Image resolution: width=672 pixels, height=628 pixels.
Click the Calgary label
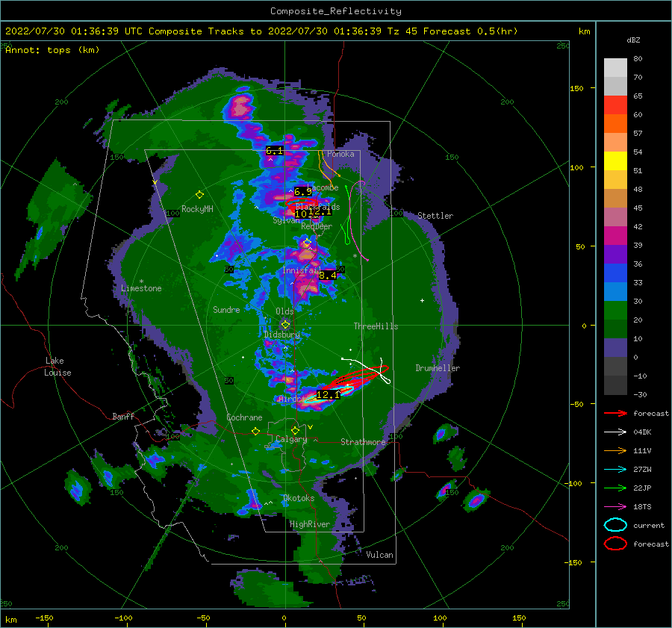click(291, 439)
